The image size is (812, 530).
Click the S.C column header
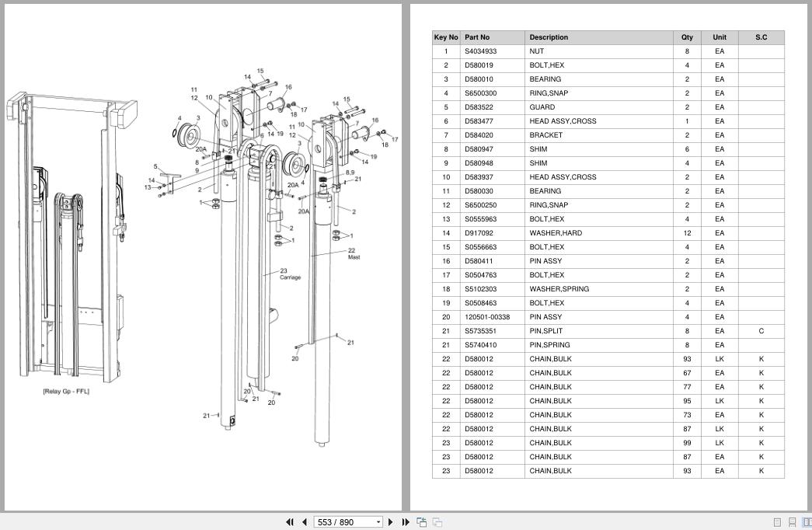tap(761, 37)
